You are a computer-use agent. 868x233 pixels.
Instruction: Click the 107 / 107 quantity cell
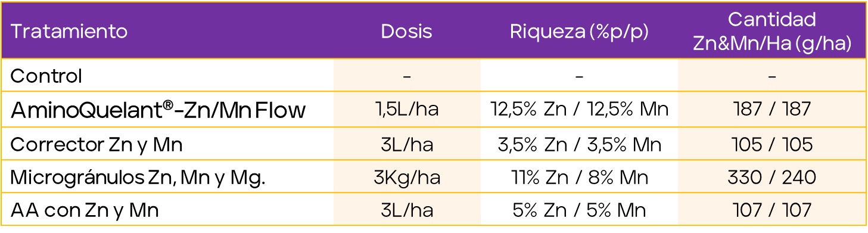772,210
